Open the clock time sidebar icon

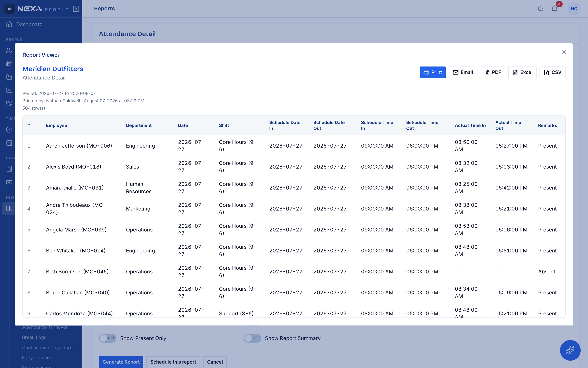tap(9, 130)
